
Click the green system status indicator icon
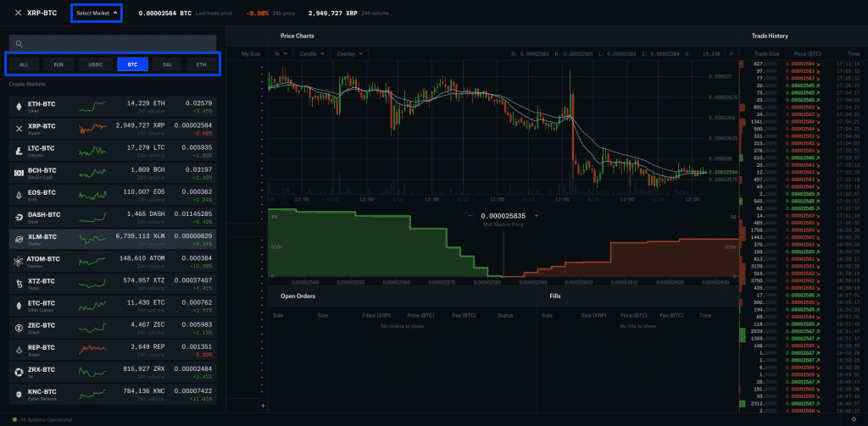click(14, 419)
